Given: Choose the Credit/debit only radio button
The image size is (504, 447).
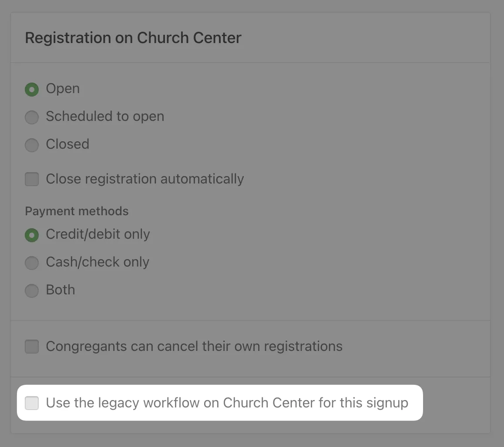Looking at the screenshot, I should point(31,235).
